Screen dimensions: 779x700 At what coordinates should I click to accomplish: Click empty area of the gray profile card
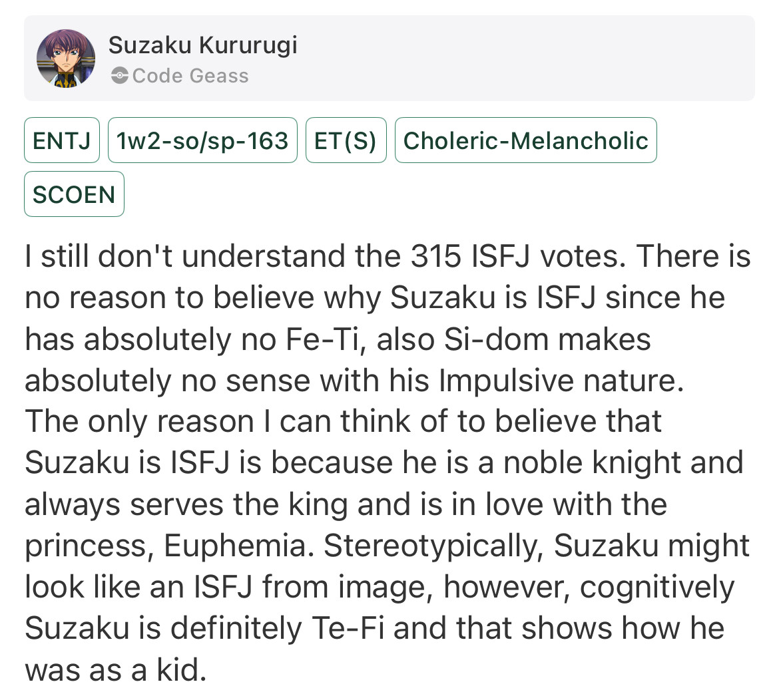click(x=521, y=59)
